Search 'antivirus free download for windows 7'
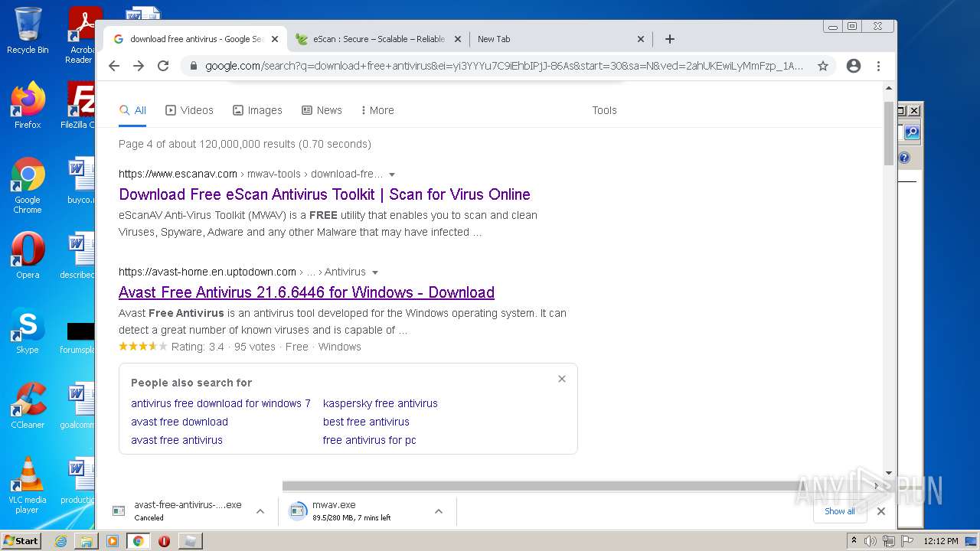Viewport: 980px width, 551px height. [x=220, y=403]
